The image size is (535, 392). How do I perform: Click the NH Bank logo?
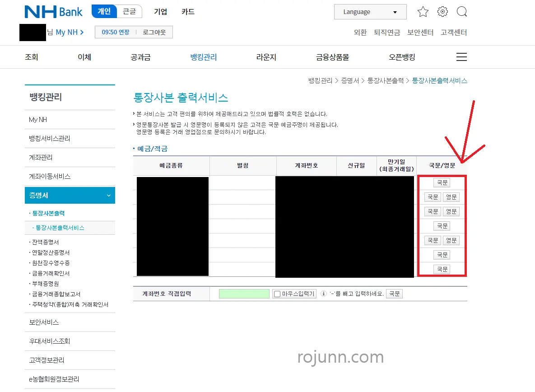(x=53, y=12)
